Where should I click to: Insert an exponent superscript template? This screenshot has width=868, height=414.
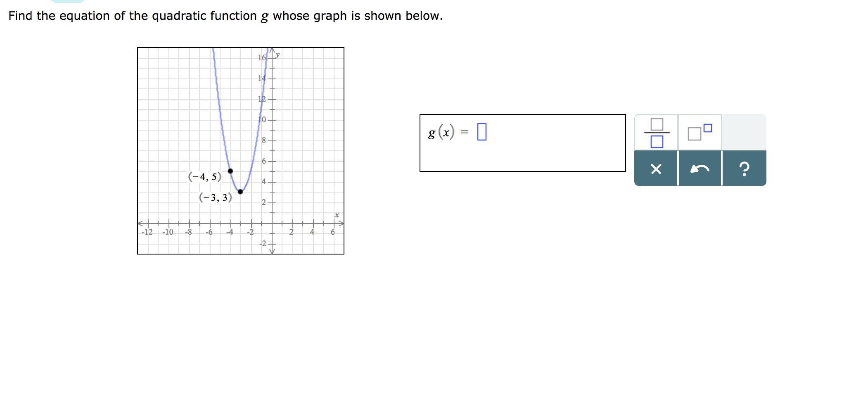tap(700, 133)
